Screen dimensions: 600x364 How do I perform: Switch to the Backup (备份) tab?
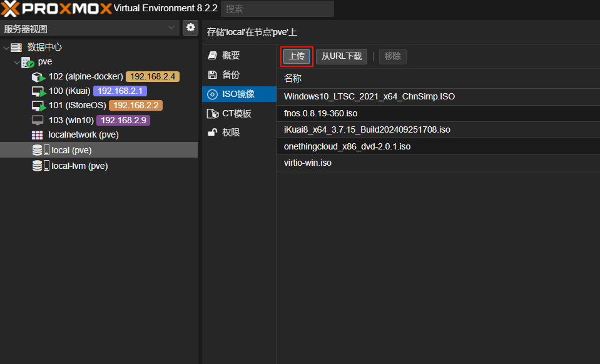tap(231, 75)
